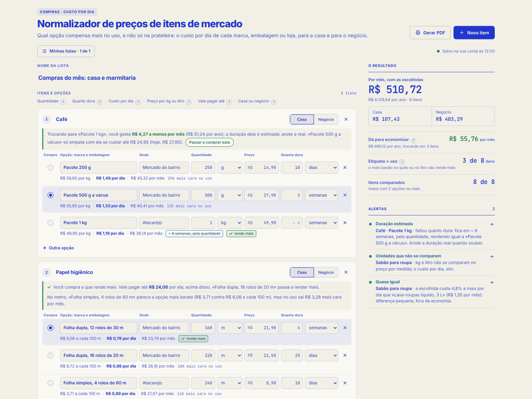Open m unit dropdown for Folha dupla 12 rolos
This screenshot has width=532, height=399.
pyautogui.click(x=230, y=328)
